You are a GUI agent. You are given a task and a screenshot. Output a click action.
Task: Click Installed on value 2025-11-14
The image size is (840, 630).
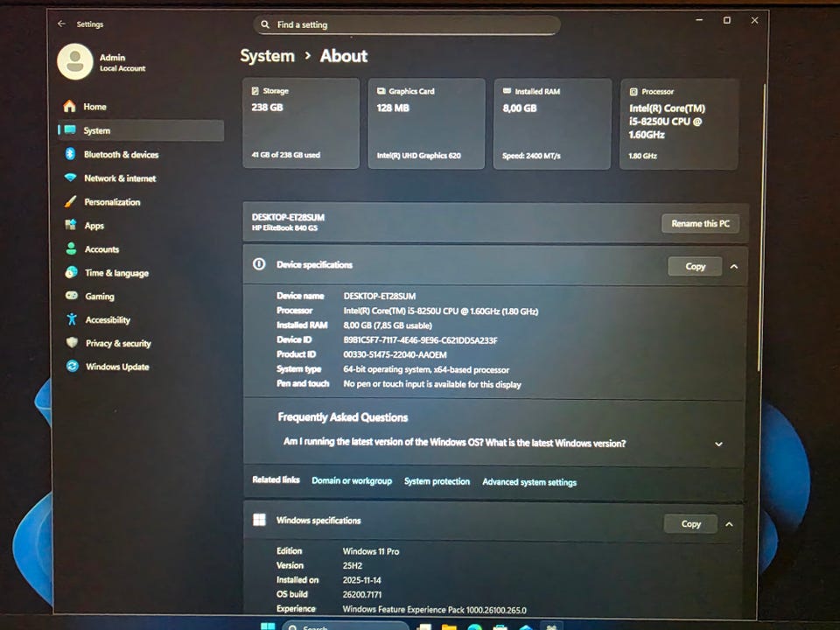click(361, 580)
